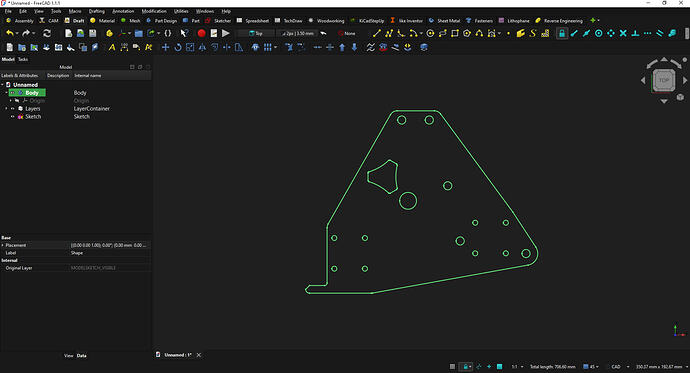The width and height of the screenshot is (690, 373).
Task: Toggle visibility eye of Layers item
Action: [13, 109]
